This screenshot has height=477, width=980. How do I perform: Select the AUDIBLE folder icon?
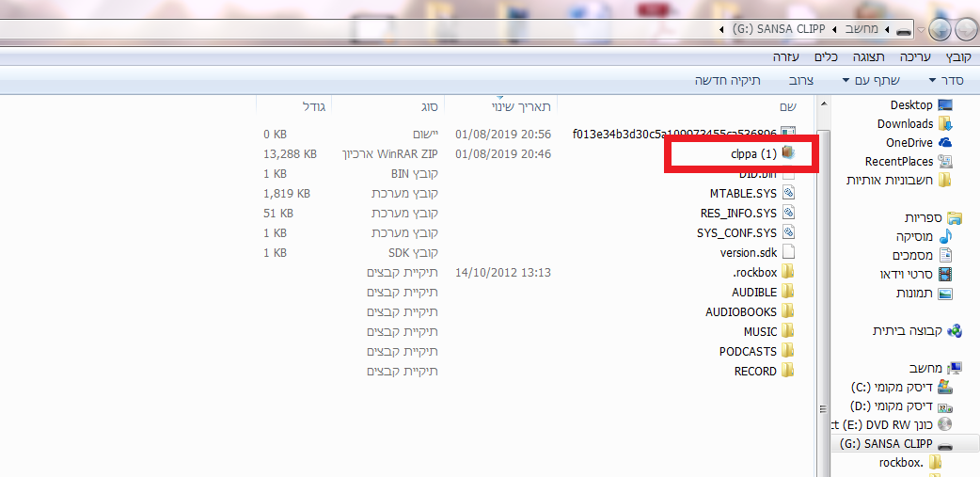coord(787,292)
